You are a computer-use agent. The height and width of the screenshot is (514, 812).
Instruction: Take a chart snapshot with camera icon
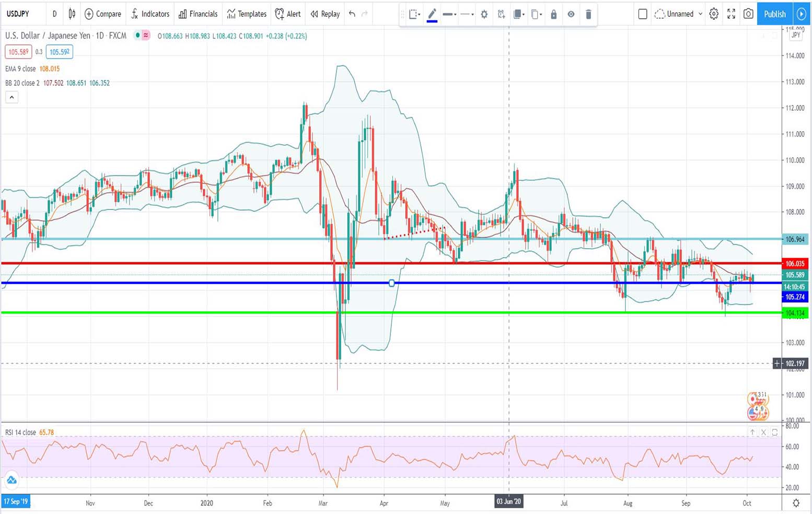(x=748, y=14)
